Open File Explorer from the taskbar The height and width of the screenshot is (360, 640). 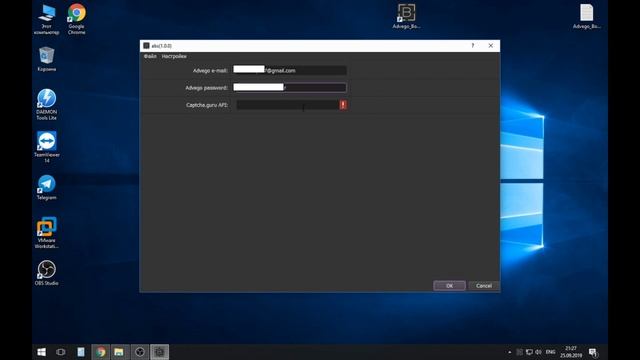tap(119, 352)
